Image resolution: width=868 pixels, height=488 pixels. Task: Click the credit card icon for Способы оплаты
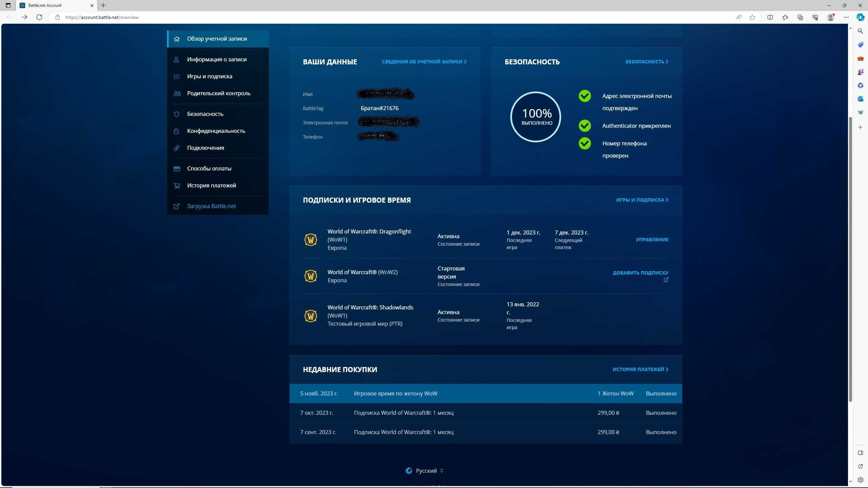pyautogui.click(x=177, y=169)
